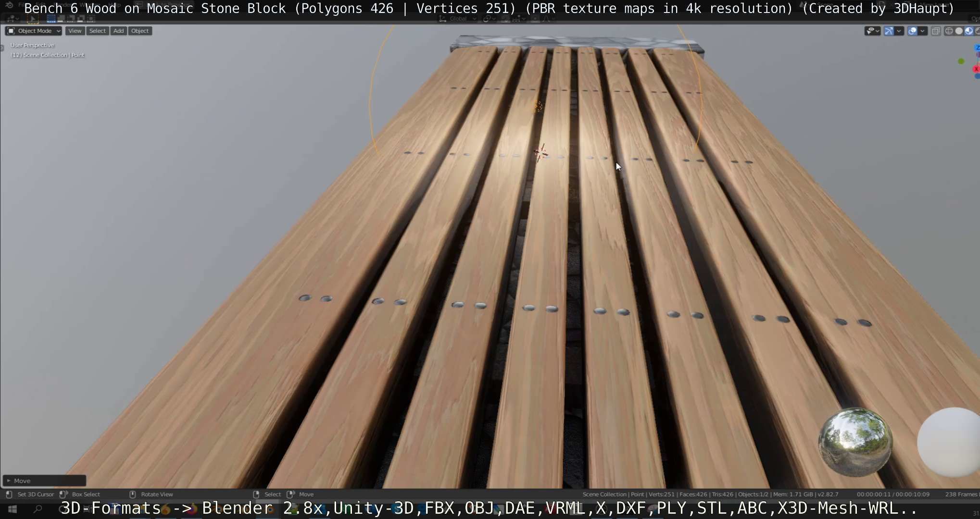This screenshot has width=980, height=519.
Task: Open viewport object visibility and selectability dropdown
Action: [x=872, y=31]
